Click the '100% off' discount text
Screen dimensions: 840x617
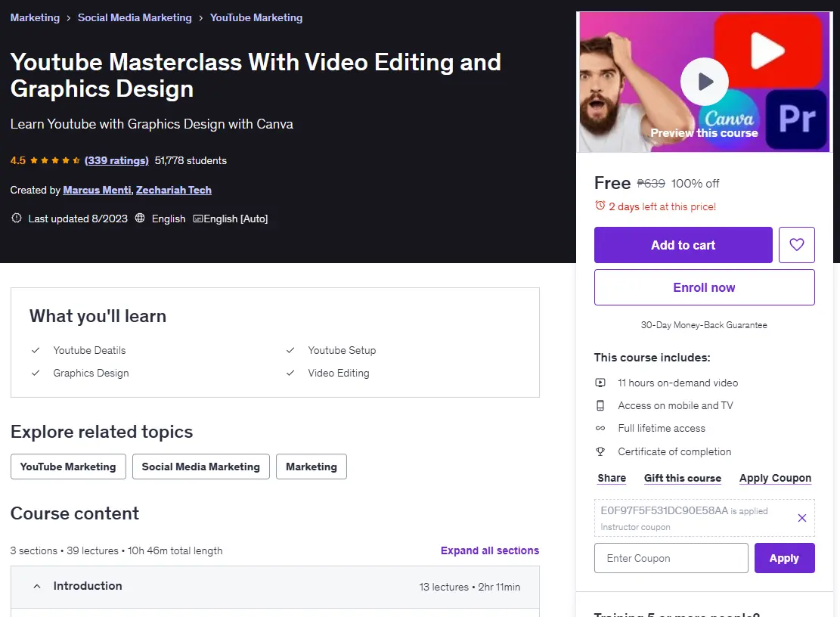pyautogui.click(x=695, y=184)
